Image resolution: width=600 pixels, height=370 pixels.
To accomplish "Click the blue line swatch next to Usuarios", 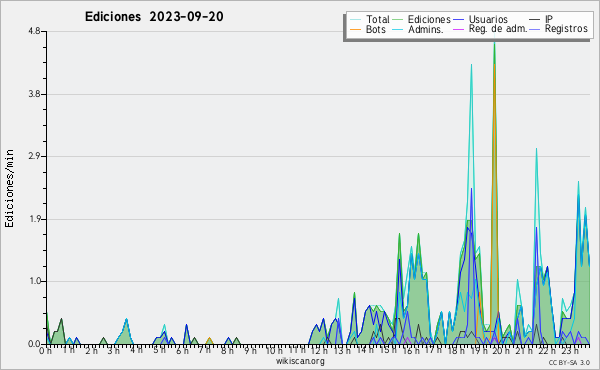I will pos(458,19).
